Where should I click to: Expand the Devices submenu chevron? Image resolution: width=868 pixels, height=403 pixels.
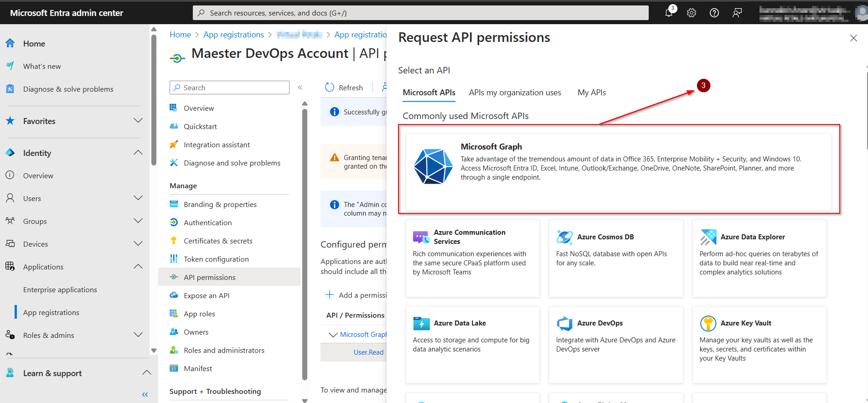click(x=138, y=243)
